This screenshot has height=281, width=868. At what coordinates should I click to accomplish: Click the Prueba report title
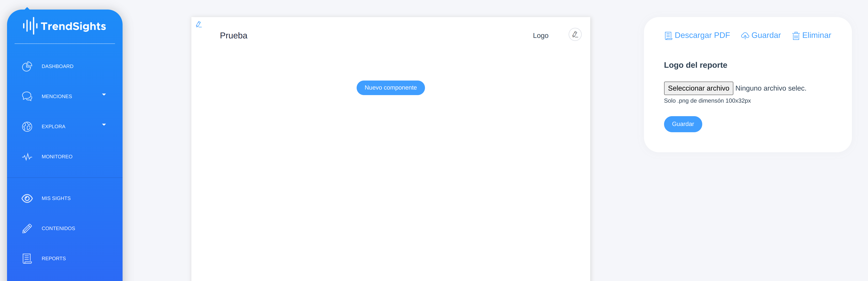(x=234, y=36)
